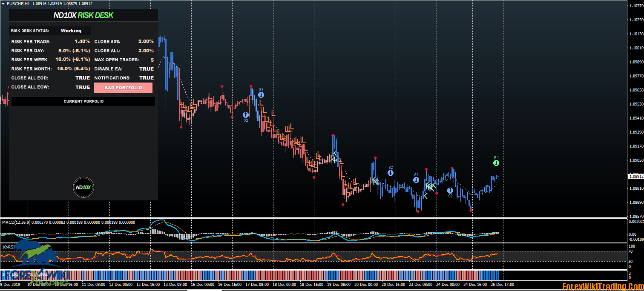
Task: Click the 1.10010 price scale label
Action: (636, 48)
